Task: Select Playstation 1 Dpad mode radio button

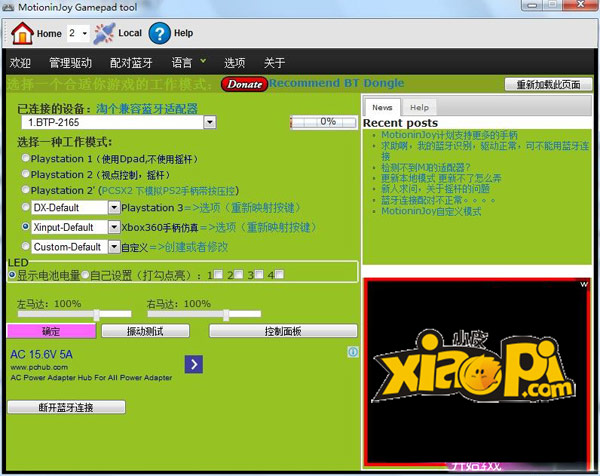Action: click(26, 158)
